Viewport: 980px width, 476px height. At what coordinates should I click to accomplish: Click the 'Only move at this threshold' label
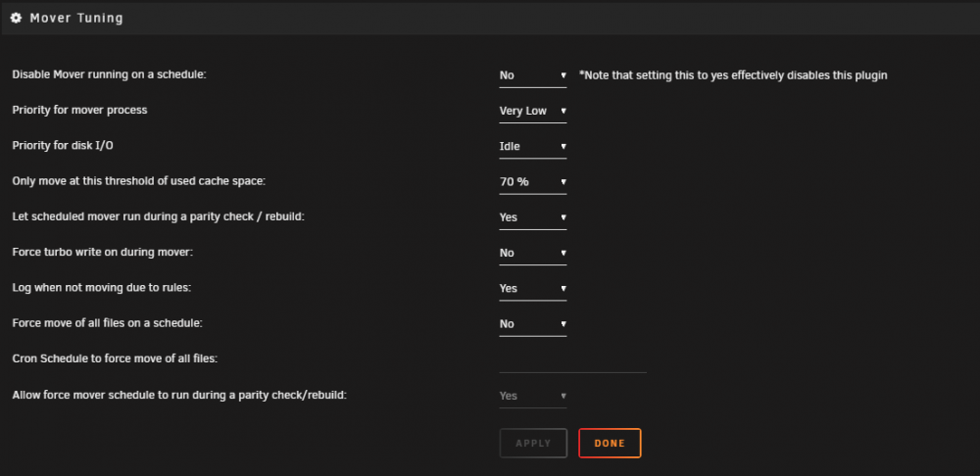tap(139, 181)
